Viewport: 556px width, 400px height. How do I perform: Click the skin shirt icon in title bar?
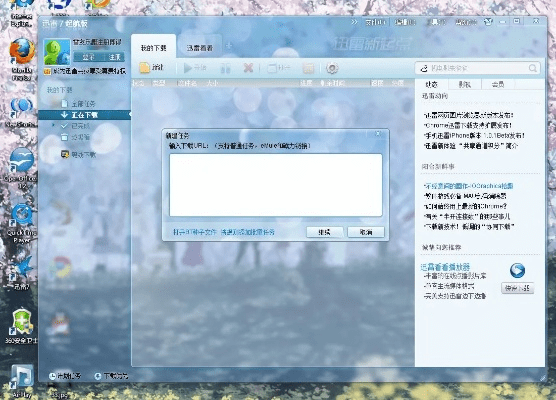click(x=488, y=22)
